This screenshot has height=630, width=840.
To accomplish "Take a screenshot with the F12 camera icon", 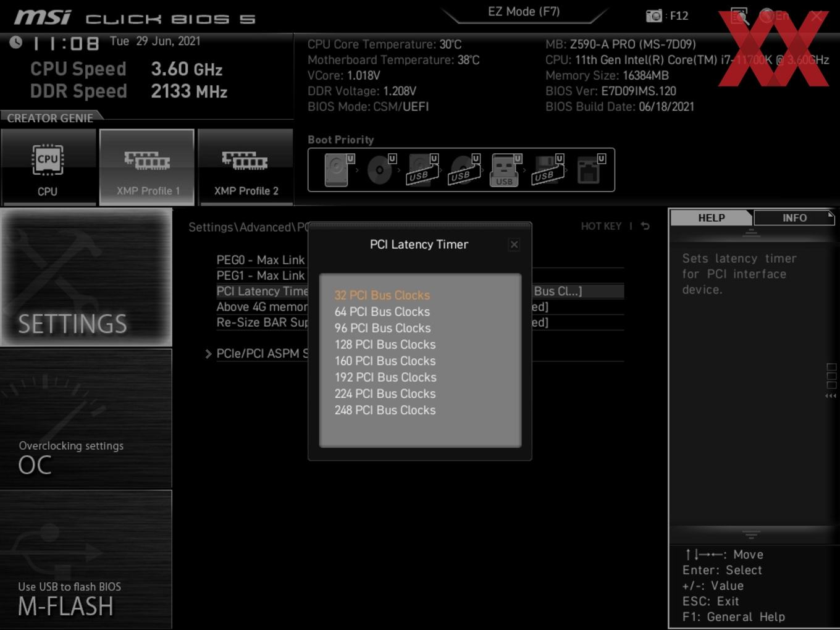I will click(654, 15).
